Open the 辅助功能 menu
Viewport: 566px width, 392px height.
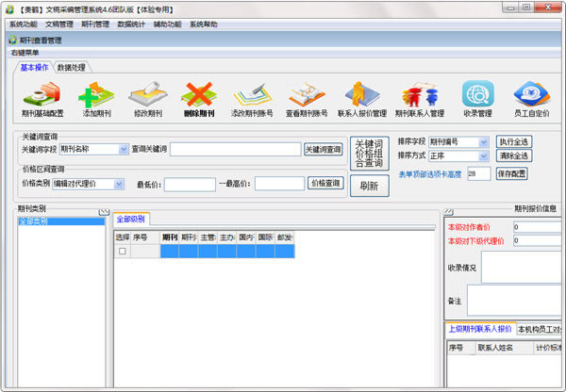(168, 24)
